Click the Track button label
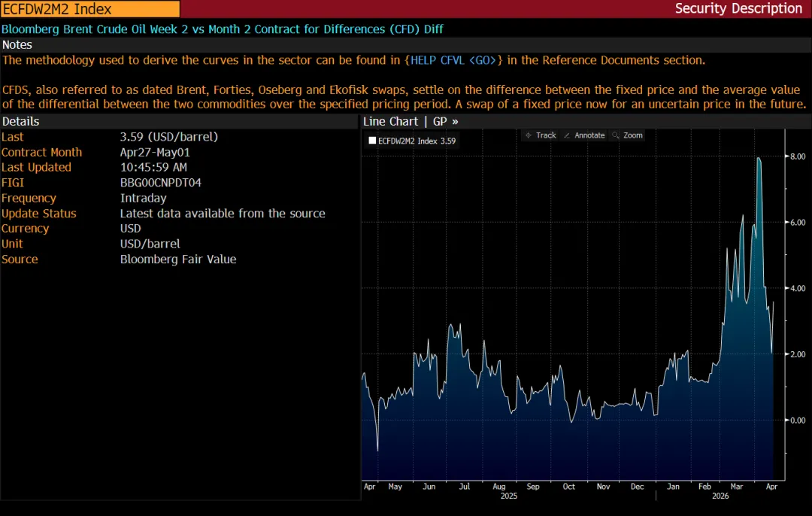Image resolution: width=812 pixels, height=516 pixels. (546, 135)
